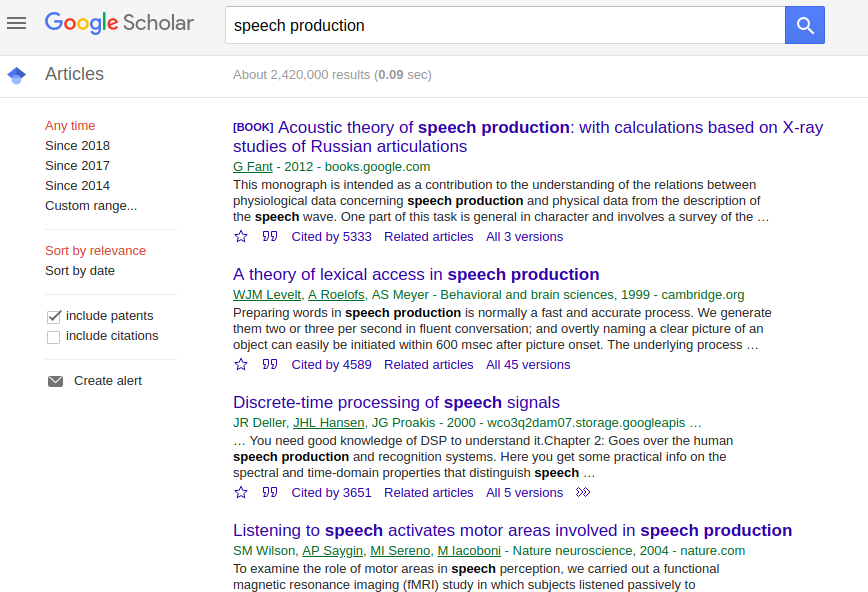
Task: Open the Listening to speech article title
Action: tap(512, 530)
